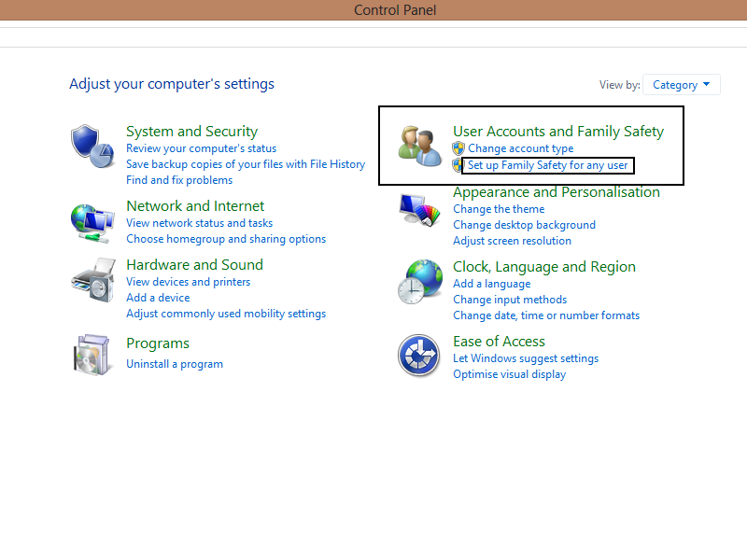Viewport: 747px width, 560px height.
Task: Click the Clock, Language and Region globe icon
Action: click(x=419, y=282)
